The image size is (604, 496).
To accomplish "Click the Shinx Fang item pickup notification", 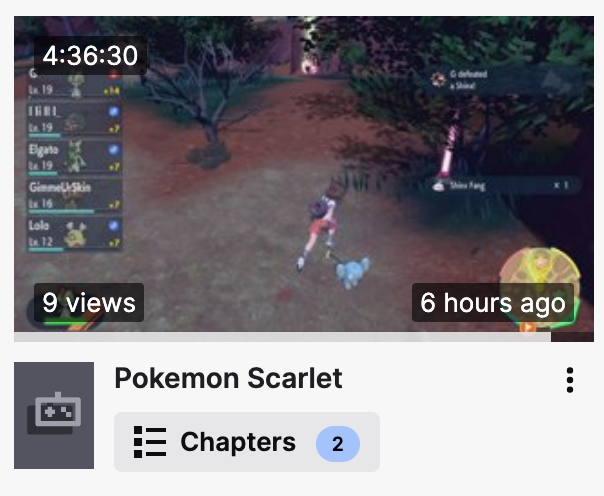I will click(505, 186).
